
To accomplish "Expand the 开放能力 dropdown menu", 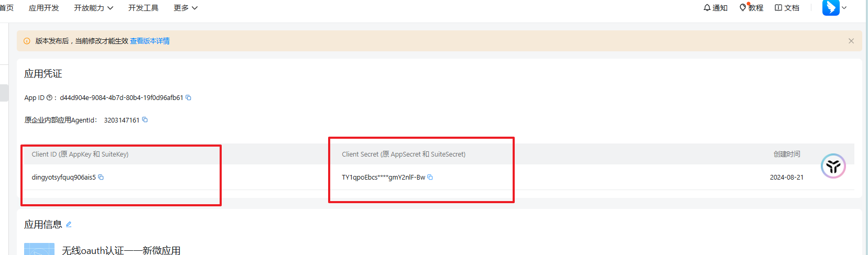I will 94,8.
